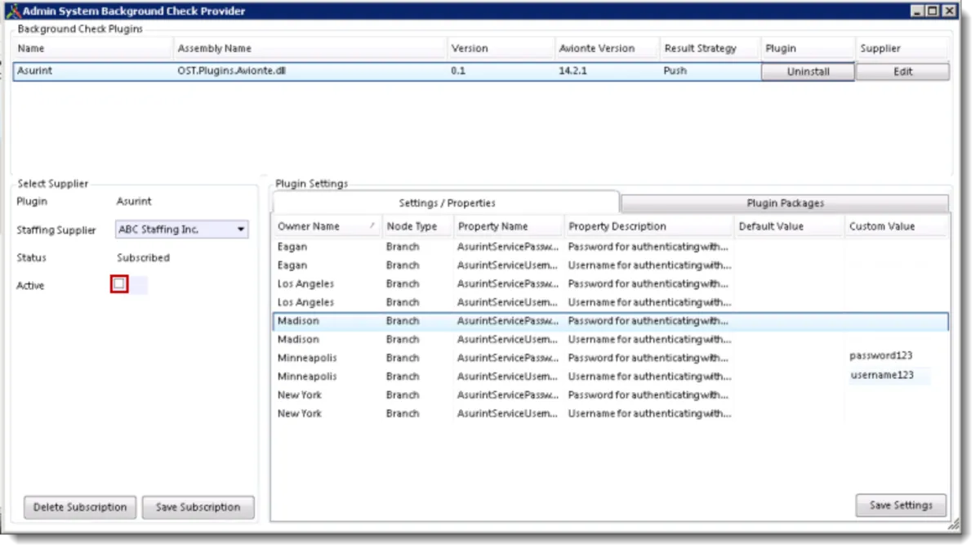
Task: Select the Madison password property row
Action: 610,321
